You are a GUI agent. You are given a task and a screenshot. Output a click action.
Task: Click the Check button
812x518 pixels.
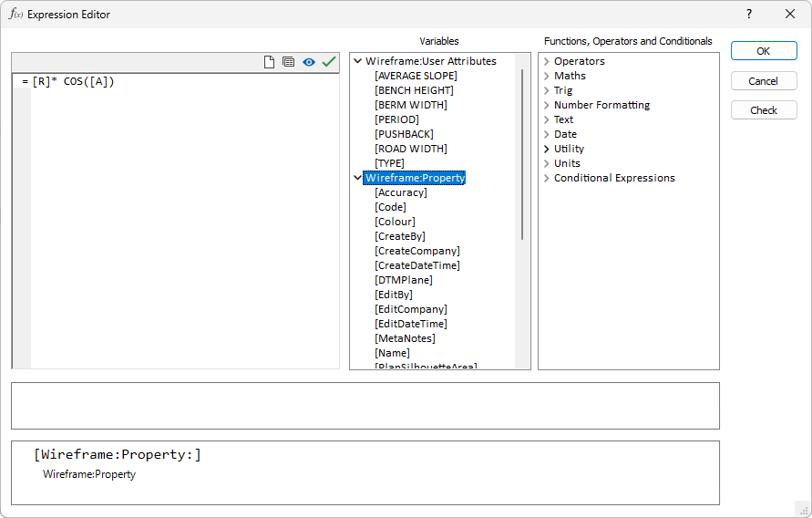pyautogui.click(x=764, y=110)
